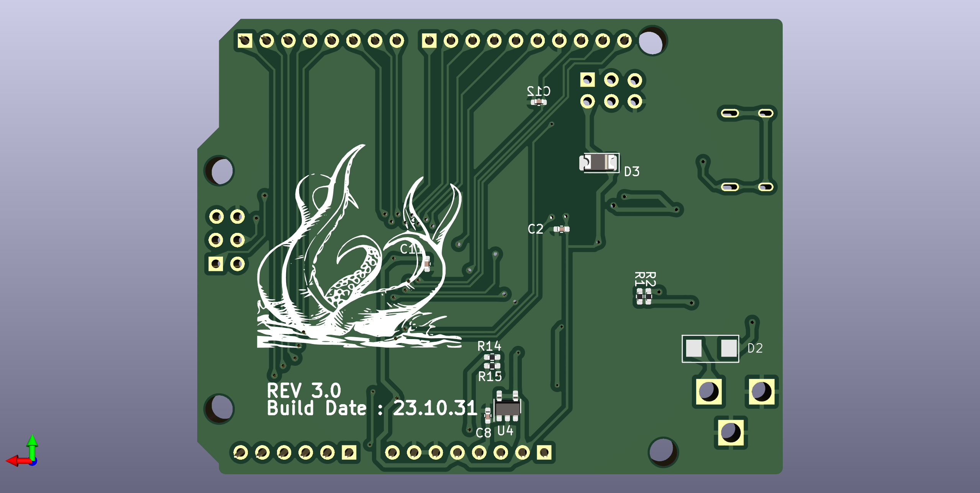Image resolution: width=980 pixels, height=493 pixels.
Task: Click the D3 reference label
Action: pos(632,172)
